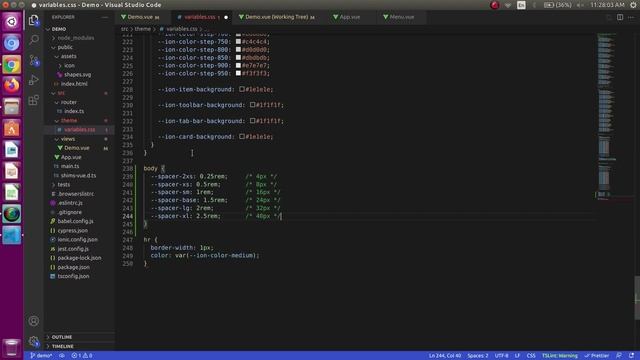
Task: Click the TSLint: Warning status item
Action: pos(560,356)
